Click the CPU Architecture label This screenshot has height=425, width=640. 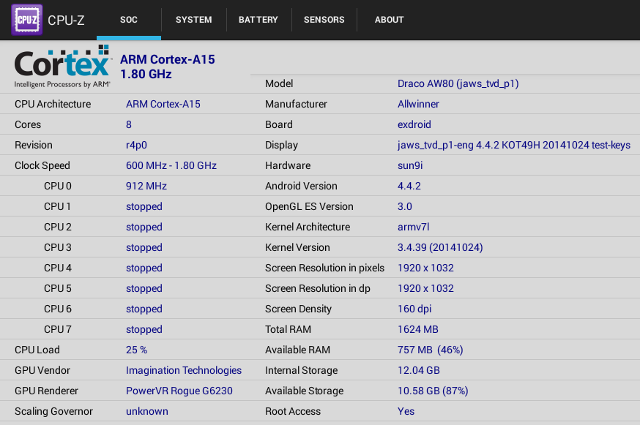pos(53,104)
